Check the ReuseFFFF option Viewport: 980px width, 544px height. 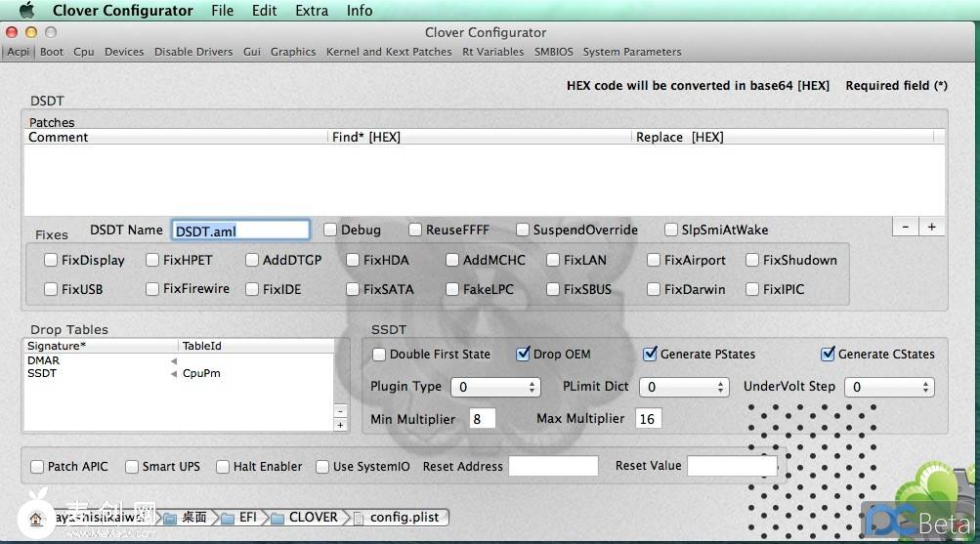(x=415, y=230)
